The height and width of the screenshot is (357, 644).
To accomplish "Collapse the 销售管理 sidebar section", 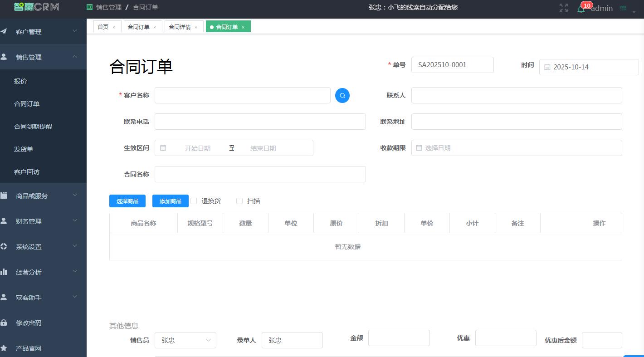I will click(x=43, y=57).
